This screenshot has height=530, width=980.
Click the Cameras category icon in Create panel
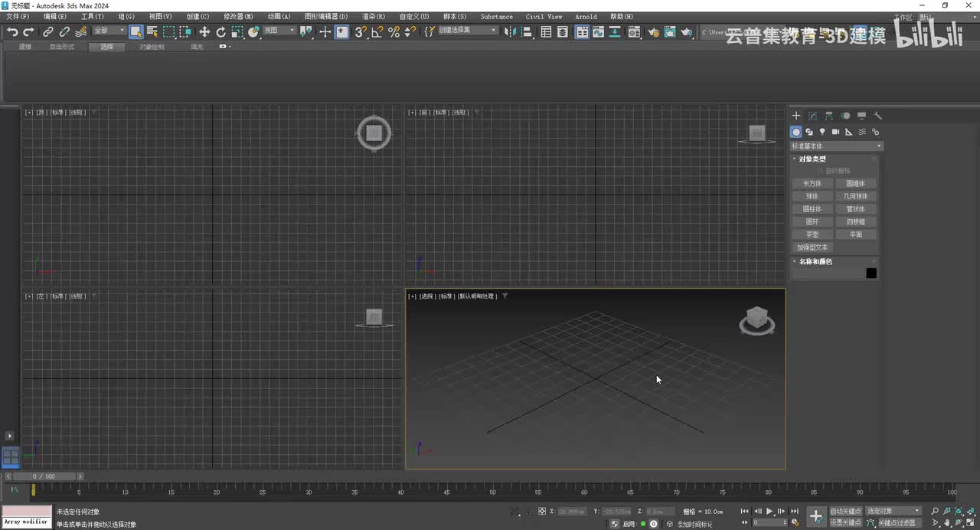click(835, 132)
